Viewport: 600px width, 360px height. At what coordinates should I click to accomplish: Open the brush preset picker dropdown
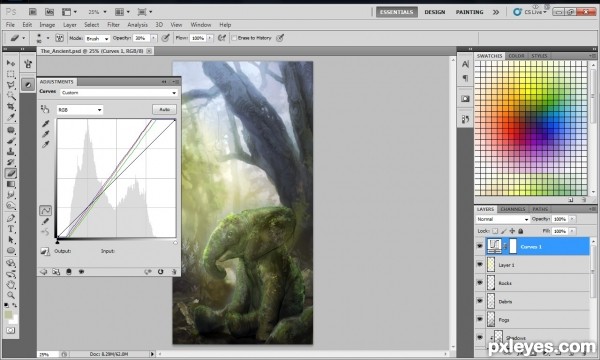point(48,38)
